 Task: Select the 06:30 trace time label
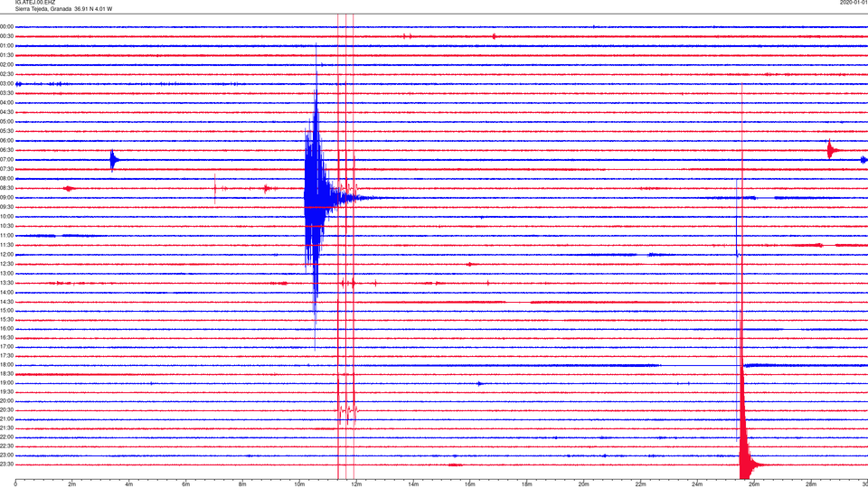(x=6, y=150)
